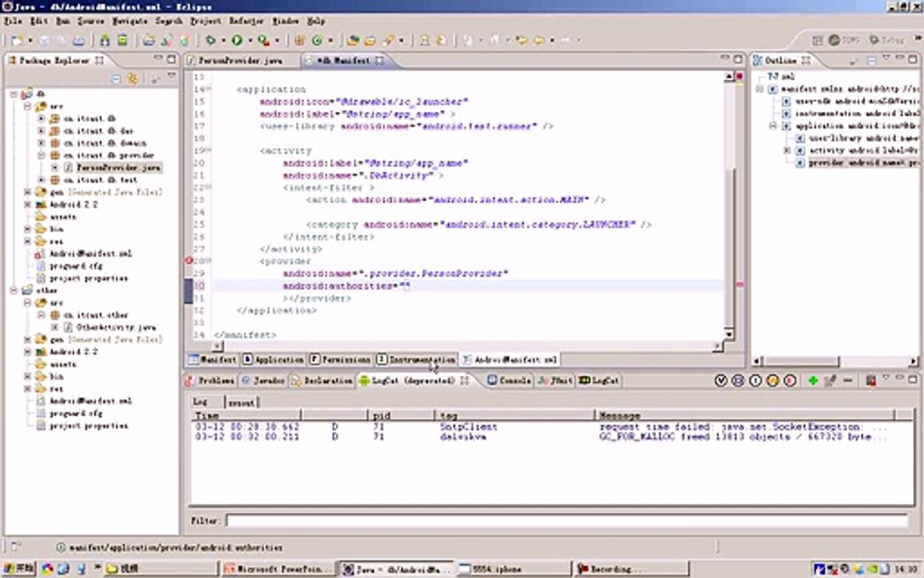Expand the activity node in Outline
The height and width of the screenshot is (578, 924).
tap(787, 150)
